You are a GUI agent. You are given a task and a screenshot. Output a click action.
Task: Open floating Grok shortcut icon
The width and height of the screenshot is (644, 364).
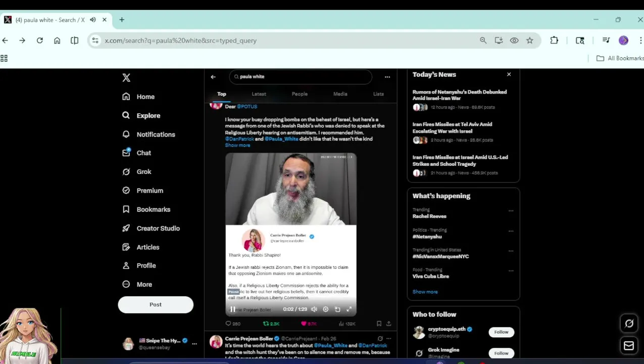pos(629,324)
